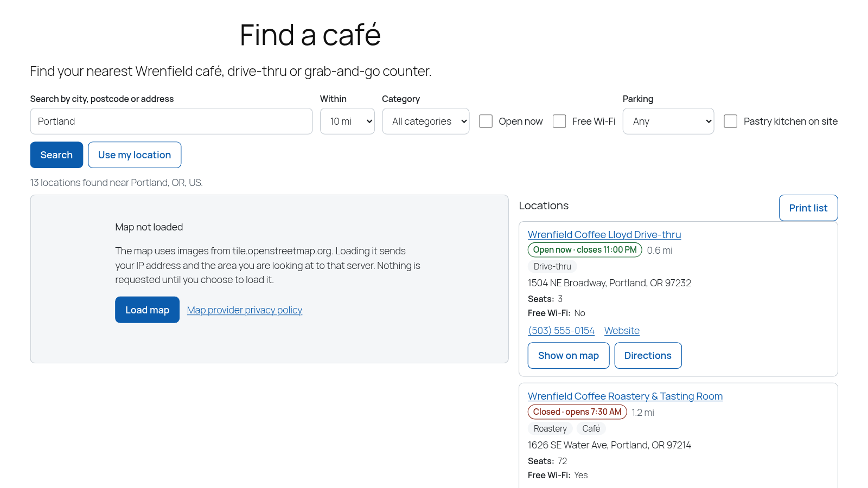Click address 1504 NE Broadway, Portland

[609, 283]
